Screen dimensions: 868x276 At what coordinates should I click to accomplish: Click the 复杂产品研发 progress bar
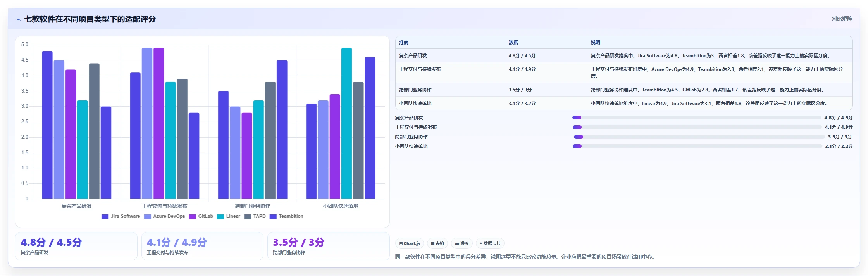pyautogui.click(x=697, y=117)
